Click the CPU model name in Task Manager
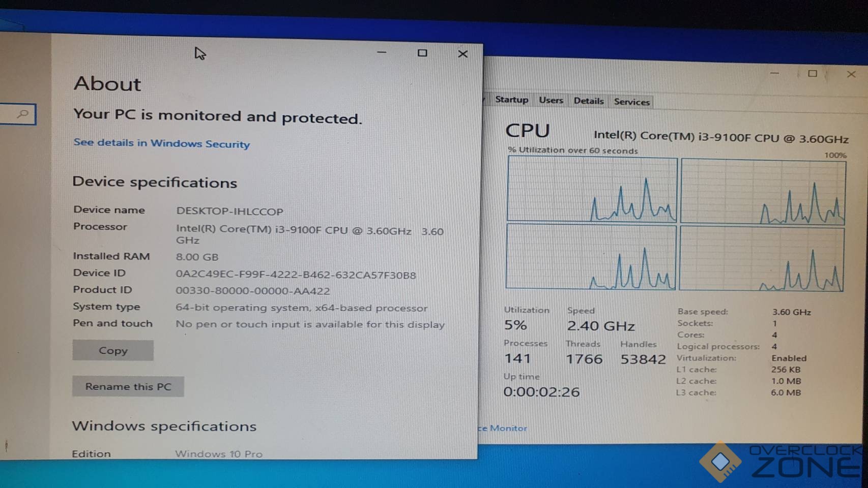The height and width of the screenshot is (488, 868). (721, 137)
